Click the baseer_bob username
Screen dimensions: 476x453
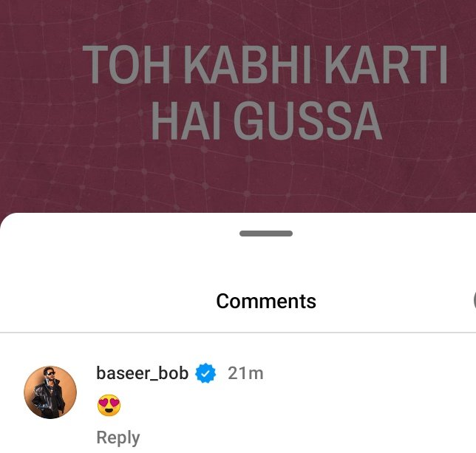143,373
